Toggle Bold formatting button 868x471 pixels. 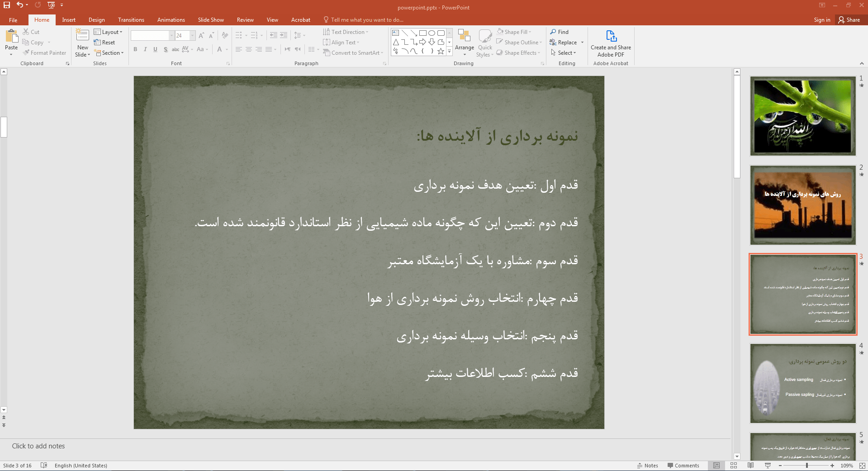135,49
